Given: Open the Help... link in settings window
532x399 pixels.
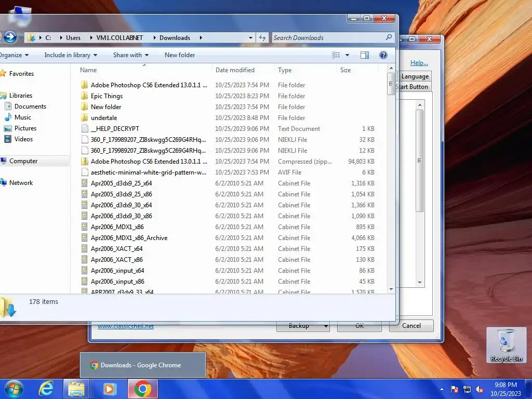Looking at the screenshot, I should click(419, 63).
